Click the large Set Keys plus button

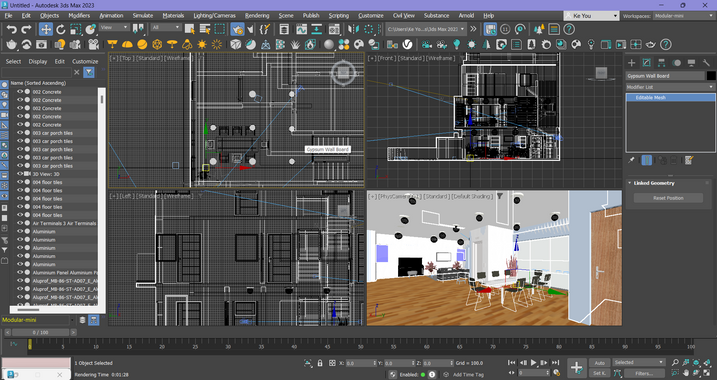tap(577, 368)
